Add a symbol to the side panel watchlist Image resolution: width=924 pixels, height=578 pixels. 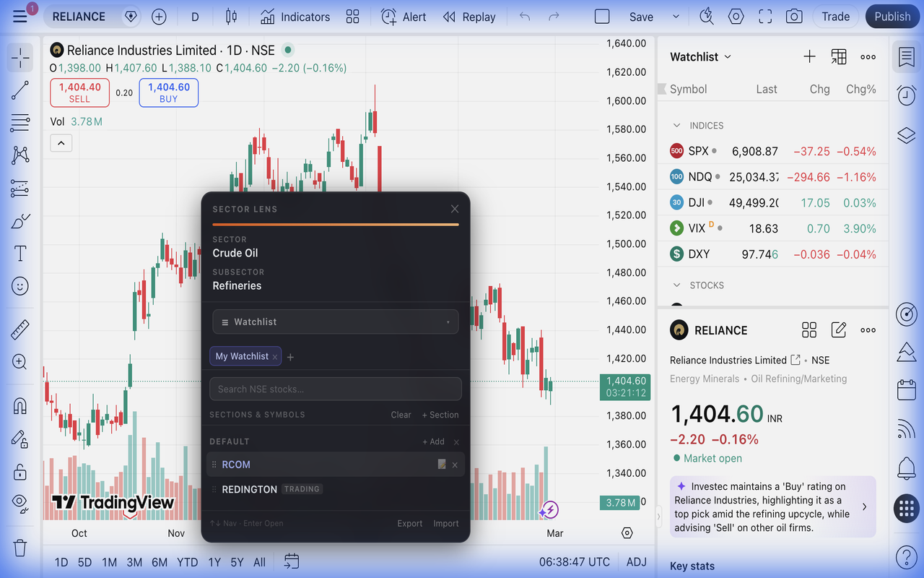[x=810, y=56]
